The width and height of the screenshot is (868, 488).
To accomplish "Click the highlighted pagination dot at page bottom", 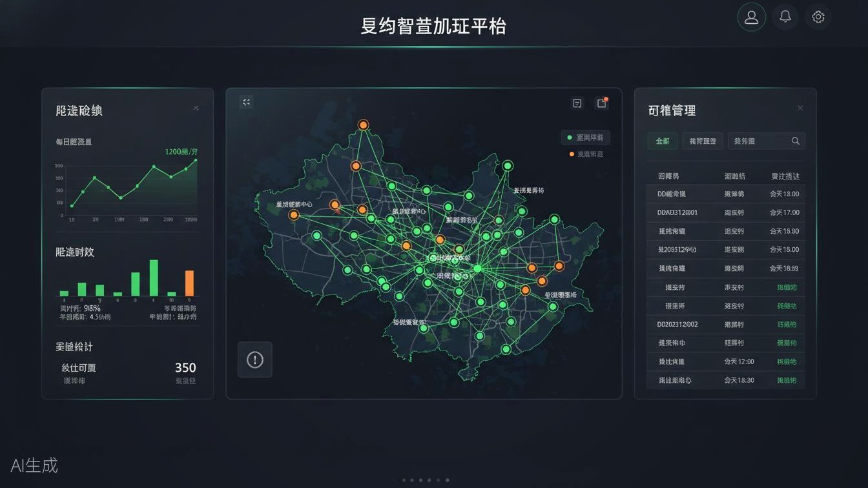I will click(448, 480).
